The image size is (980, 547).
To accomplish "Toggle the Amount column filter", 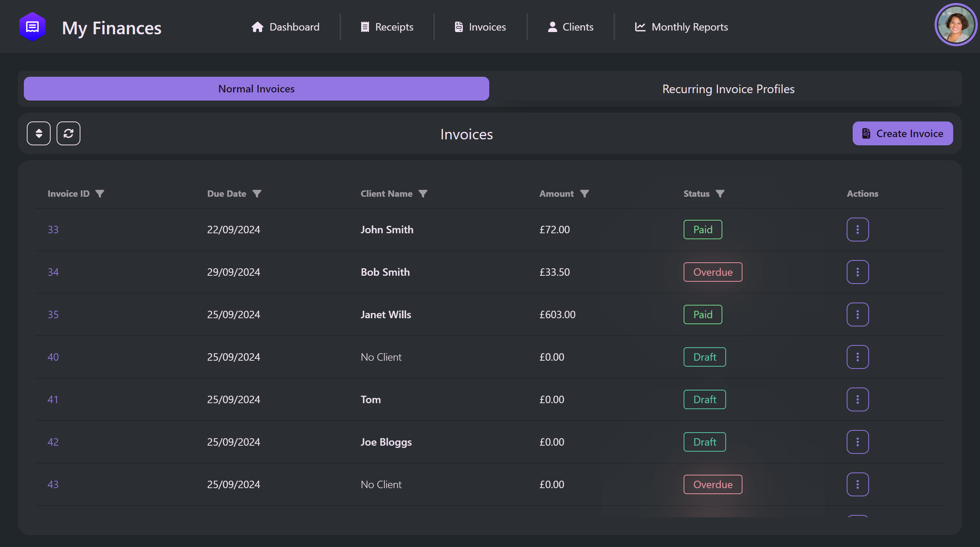I will 585,193.
